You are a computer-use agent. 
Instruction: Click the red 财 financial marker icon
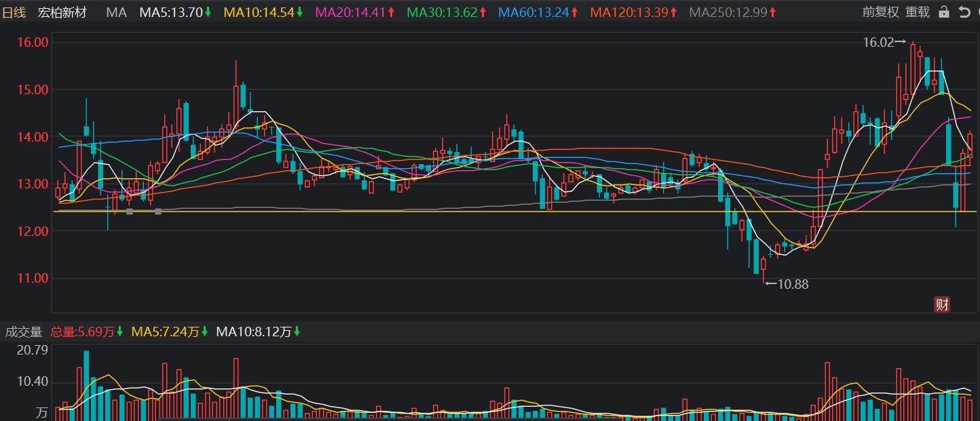point(942,304)
